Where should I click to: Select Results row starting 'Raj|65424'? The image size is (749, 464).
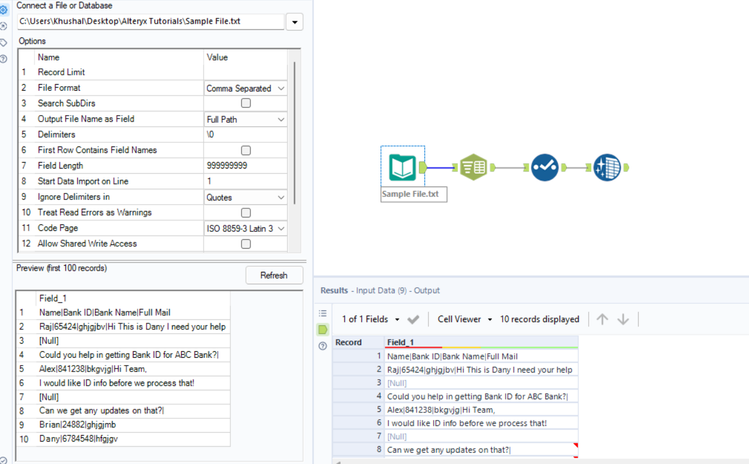482,369
